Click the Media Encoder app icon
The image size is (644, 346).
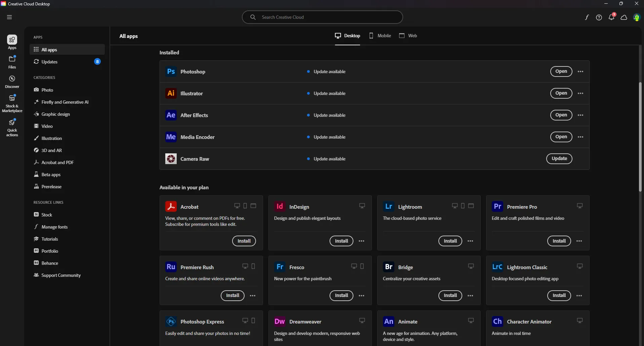pyautogui.click(x=171, y=137)
